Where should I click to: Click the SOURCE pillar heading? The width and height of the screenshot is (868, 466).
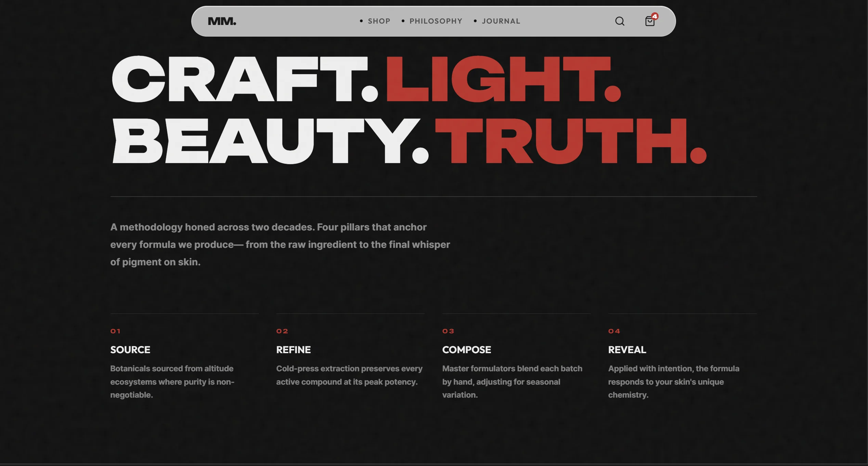130,350
